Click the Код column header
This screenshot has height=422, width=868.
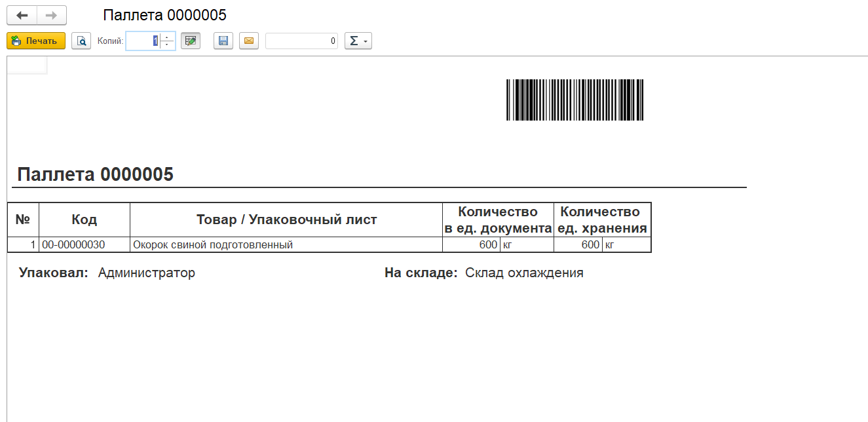click(x=85, y=220)
